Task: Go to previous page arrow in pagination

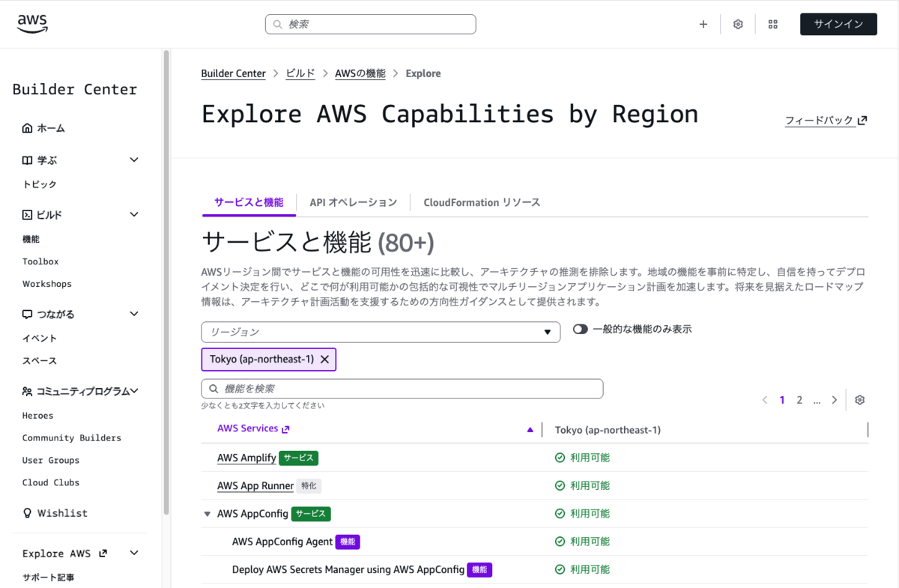Action: 765,400
